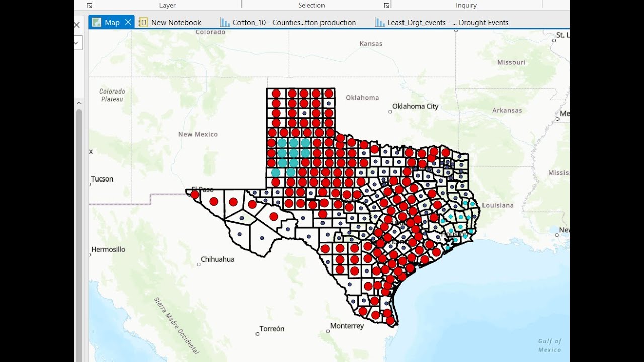
Task: Click the Tucson city label
Action: [102, 179]
